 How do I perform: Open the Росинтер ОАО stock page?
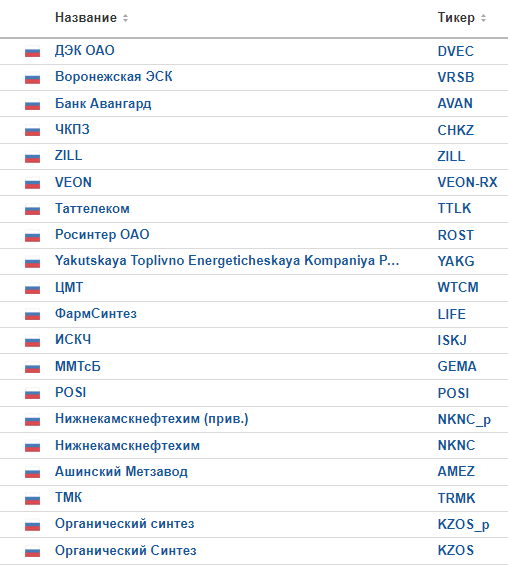coord(102,235)
